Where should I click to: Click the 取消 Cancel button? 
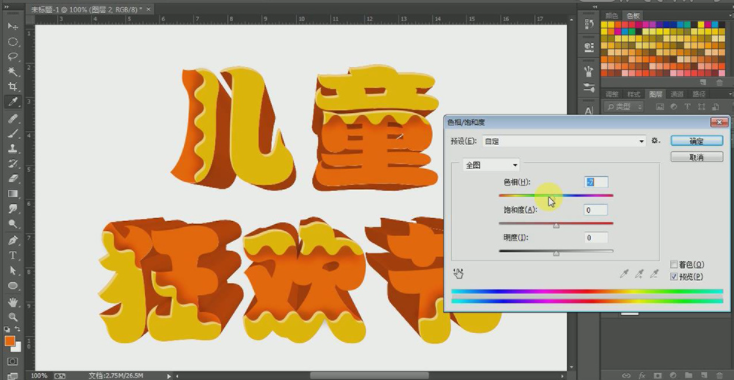(697, 157)
